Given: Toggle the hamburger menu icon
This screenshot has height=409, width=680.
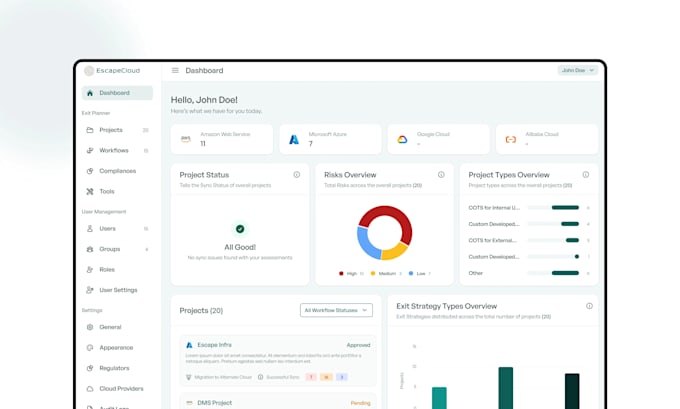Looking at the screenshot, I should tap(175, 70).
